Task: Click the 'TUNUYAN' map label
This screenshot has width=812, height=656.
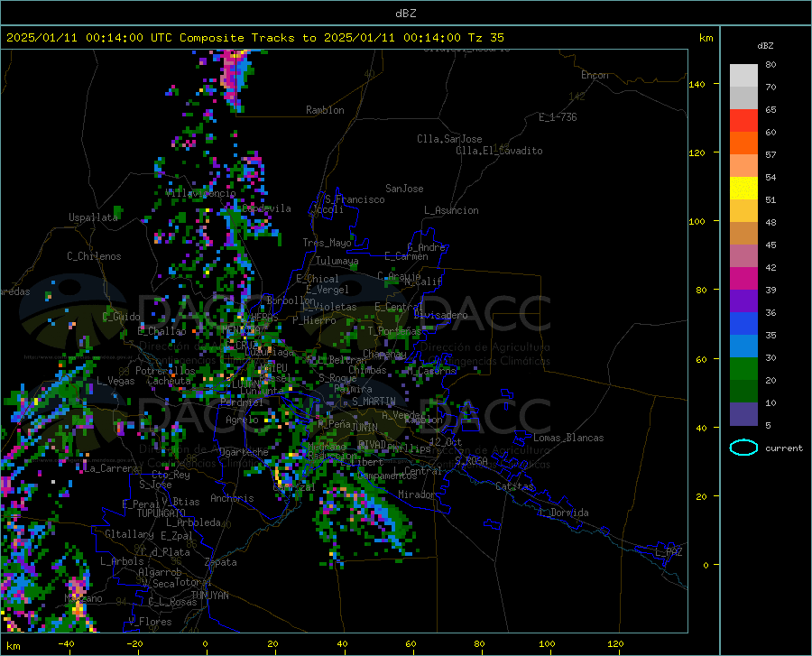Action: (x=209, y=595)
